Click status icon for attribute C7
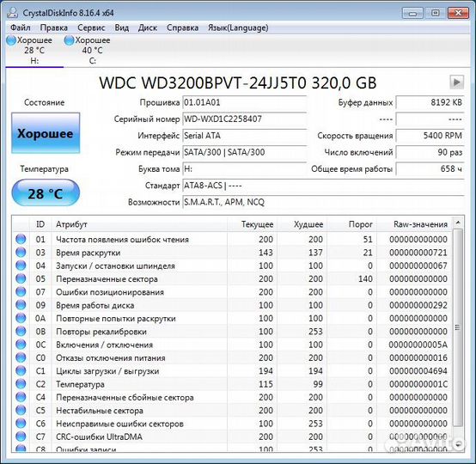This screenshot has width=476, height=464. click(21, 437)
